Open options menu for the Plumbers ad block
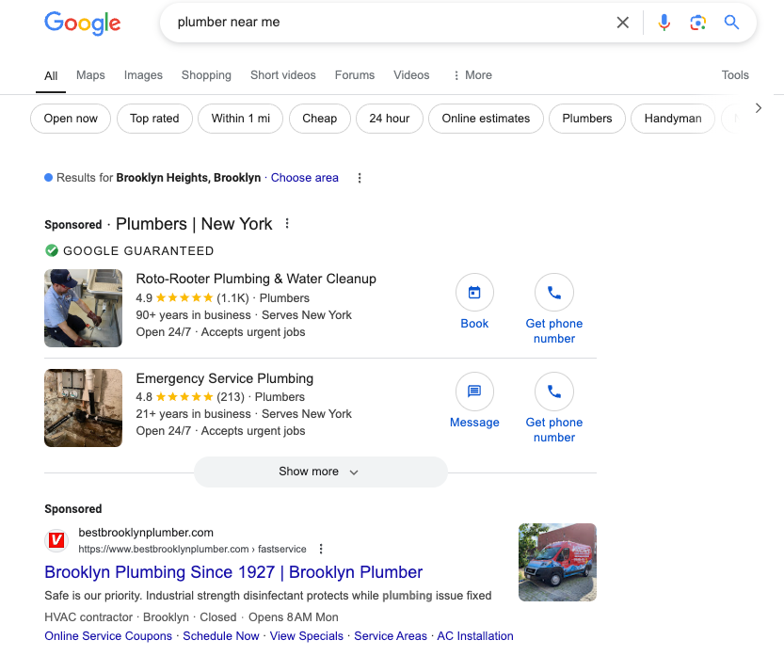This screenshot has height=672, width=784. tap(287, 224)
